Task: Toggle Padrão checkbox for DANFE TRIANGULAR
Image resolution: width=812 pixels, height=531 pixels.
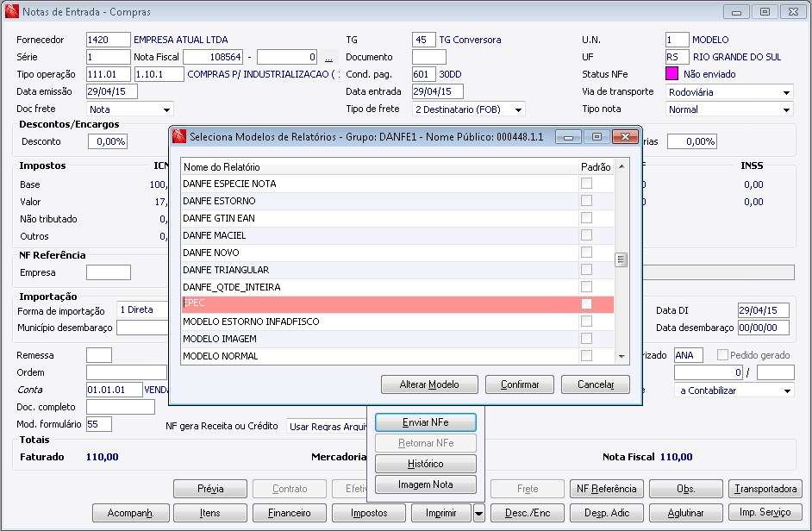Action: tap(586, 270)
